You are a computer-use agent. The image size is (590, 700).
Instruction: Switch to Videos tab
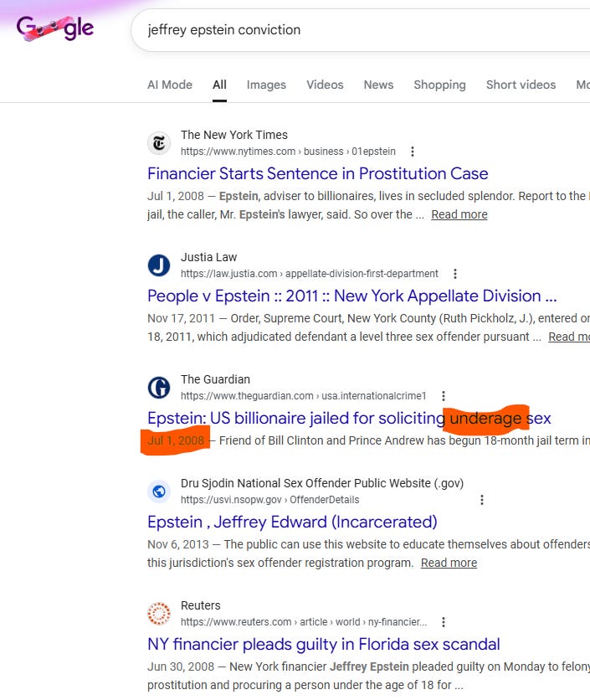coord(325,85)
